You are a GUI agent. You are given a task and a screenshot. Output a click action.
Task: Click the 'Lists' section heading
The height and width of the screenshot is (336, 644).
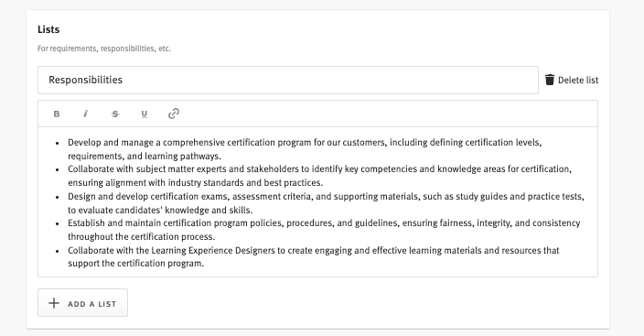pyautogui.click(x=48, y=29)
